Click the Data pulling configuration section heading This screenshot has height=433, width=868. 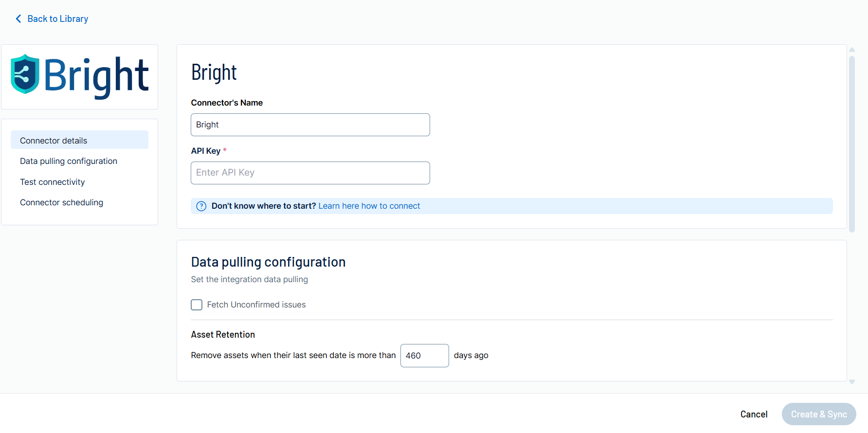[x=268, y=262]
